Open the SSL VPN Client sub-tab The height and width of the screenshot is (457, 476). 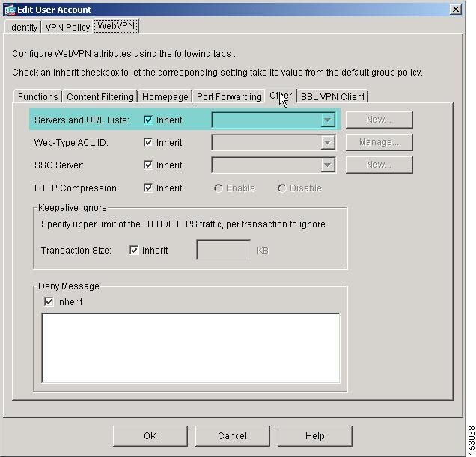point(332,96)
